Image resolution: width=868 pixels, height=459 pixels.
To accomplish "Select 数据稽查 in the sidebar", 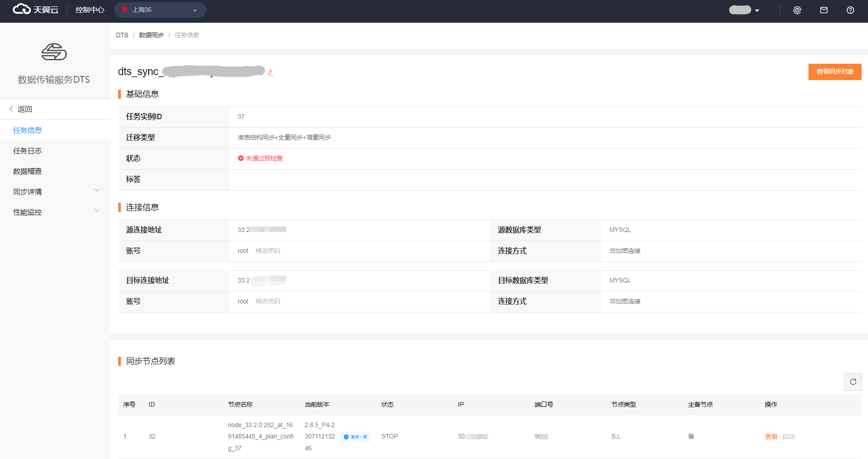I will pos(28,171).
